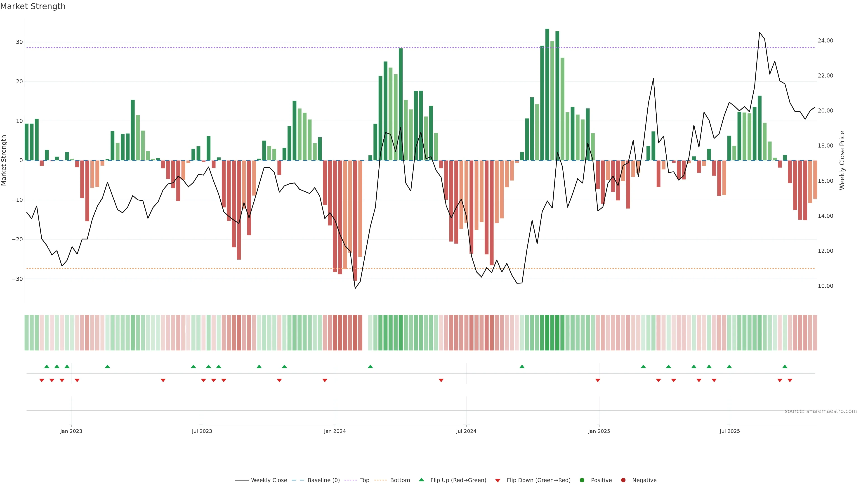Click the red flip-down marker before Jul 2024
The width and height of the screenshot is (868, 488).
pyautogui.click(x=441, y=380)
